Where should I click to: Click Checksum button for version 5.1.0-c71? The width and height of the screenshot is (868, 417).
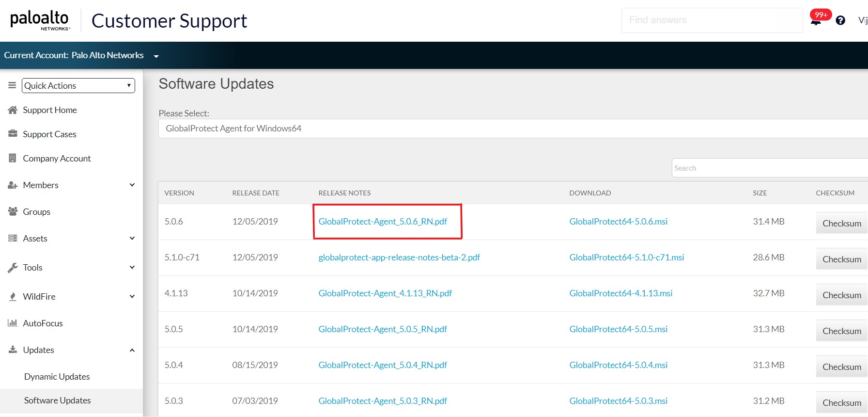[x=842, y=259]
